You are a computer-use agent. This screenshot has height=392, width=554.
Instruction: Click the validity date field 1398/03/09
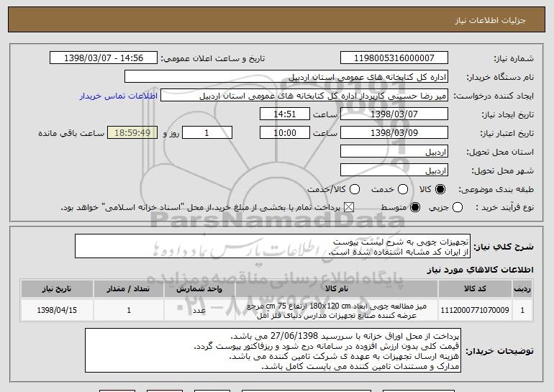[394, 133]
